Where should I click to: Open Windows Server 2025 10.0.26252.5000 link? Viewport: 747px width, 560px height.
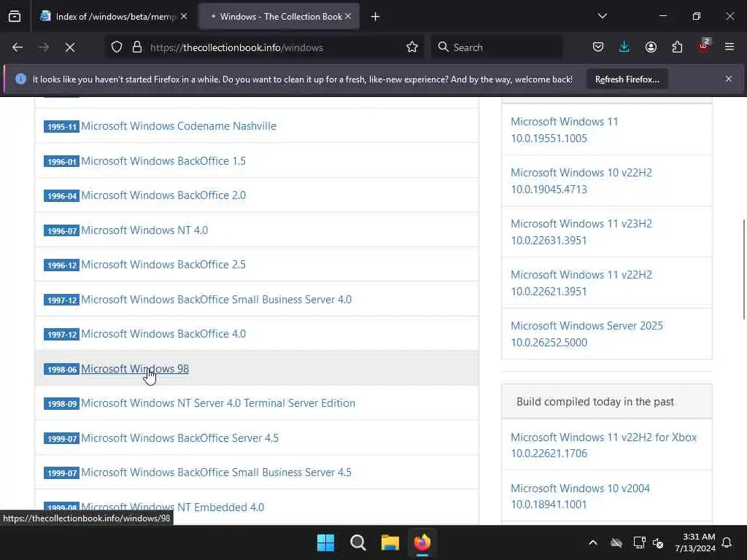(x=587, y=334)
